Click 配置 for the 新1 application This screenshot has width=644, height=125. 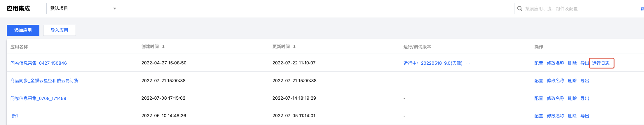(539, 116)
